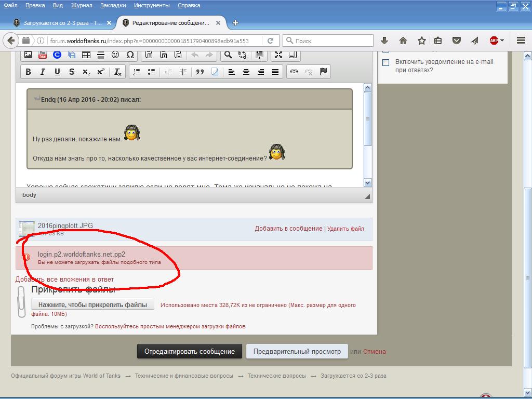Open find tool with magnifier icon
Screen dimensions: 532x399
[x=228, y=55]
